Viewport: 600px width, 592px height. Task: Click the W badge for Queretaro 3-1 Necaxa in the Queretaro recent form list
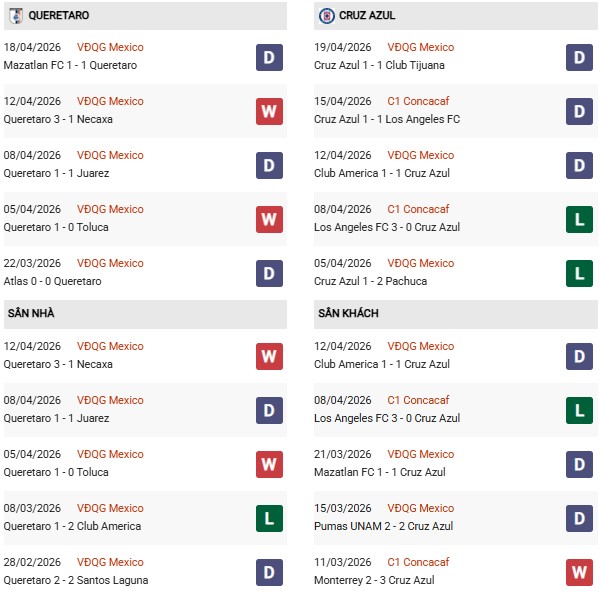click(x=269, y=111)
